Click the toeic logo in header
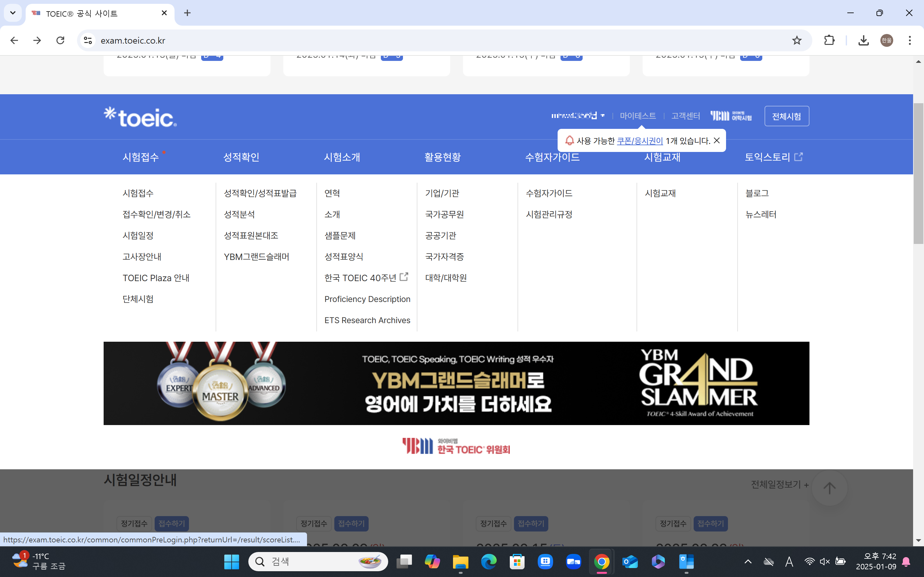 [140, 117]
